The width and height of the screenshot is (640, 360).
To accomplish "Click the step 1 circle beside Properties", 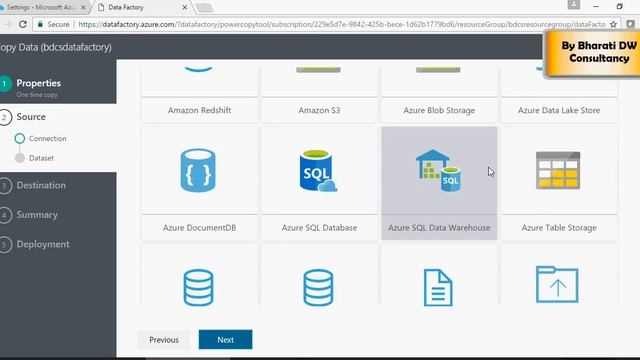I will click(4, 84).
